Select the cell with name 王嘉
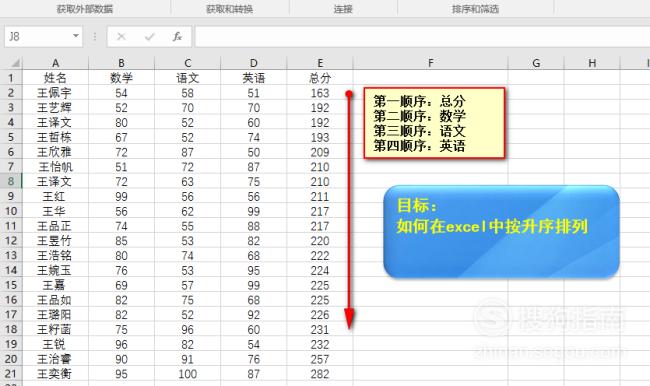This screenshot has height=386, width=650. (55, 285)
